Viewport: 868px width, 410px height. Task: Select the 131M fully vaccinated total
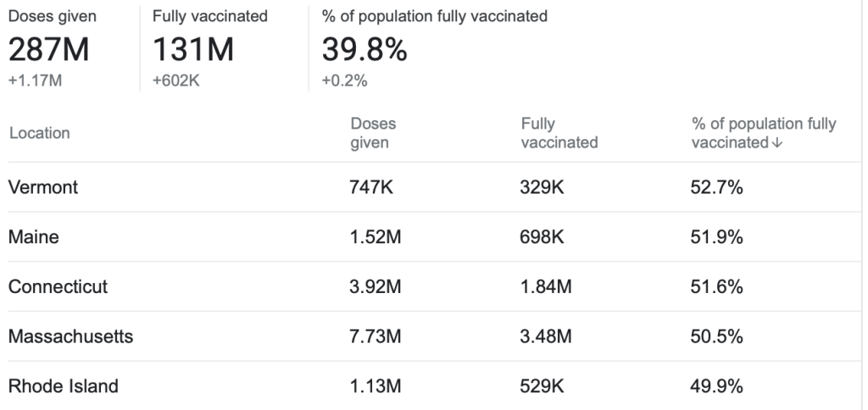pos(193,52)
